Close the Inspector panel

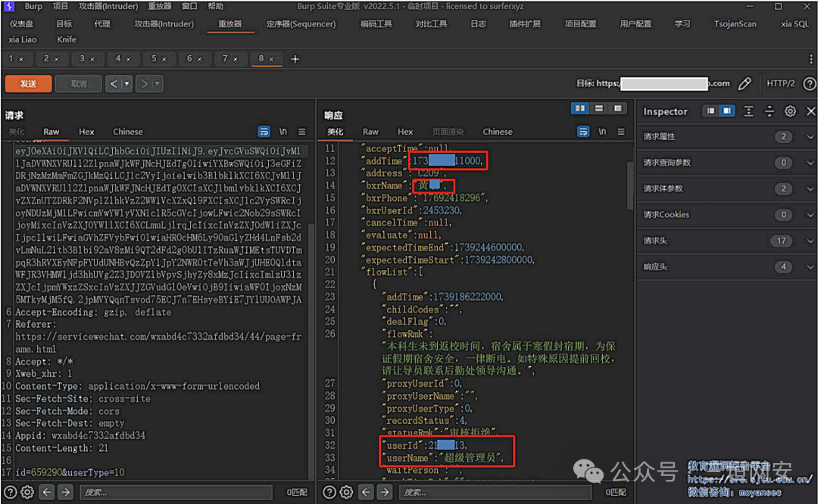click(810, 111)
